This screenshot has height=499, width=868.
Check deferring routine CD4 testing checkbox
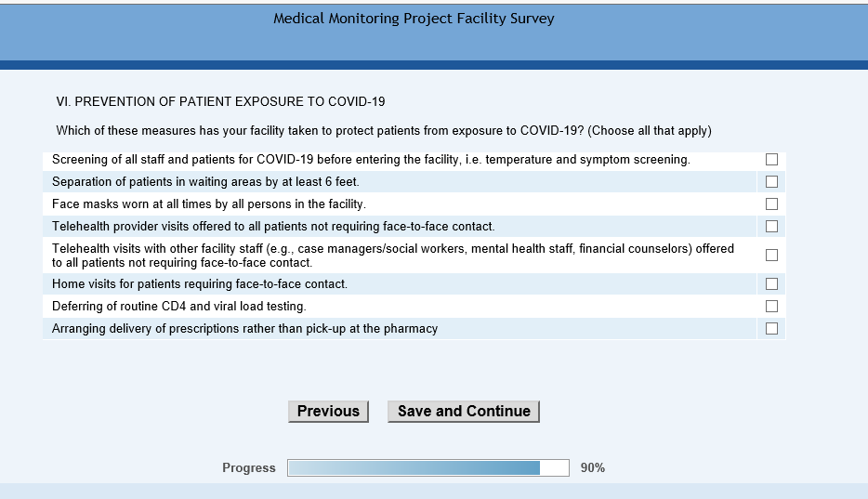pos(771,307)
